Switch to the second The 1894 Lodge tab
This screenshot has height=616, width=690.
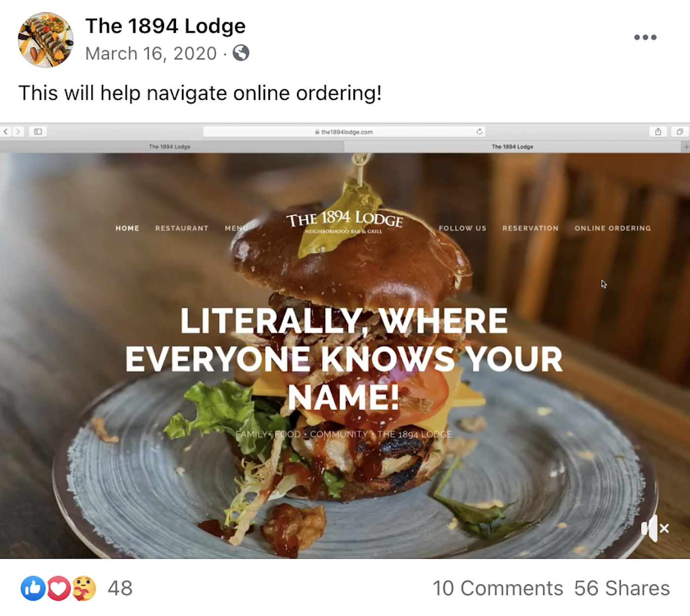click(513, 147)
